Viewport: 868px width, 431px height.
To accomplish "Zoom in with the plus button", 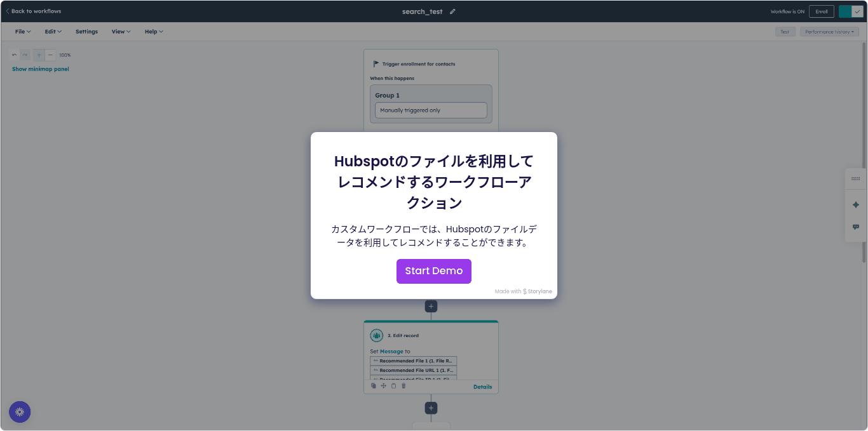I will coord(39,55).
